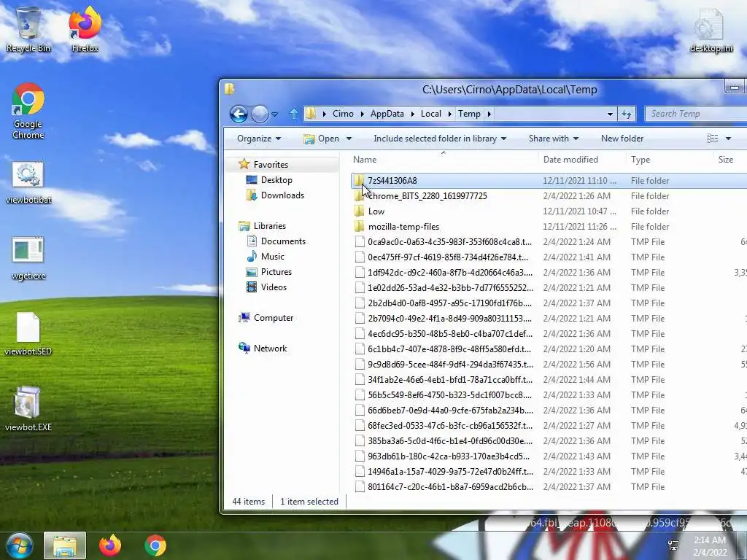Open the Recycle Bin desktop icon
The image size is (747, 560).
tap(28, 29)
